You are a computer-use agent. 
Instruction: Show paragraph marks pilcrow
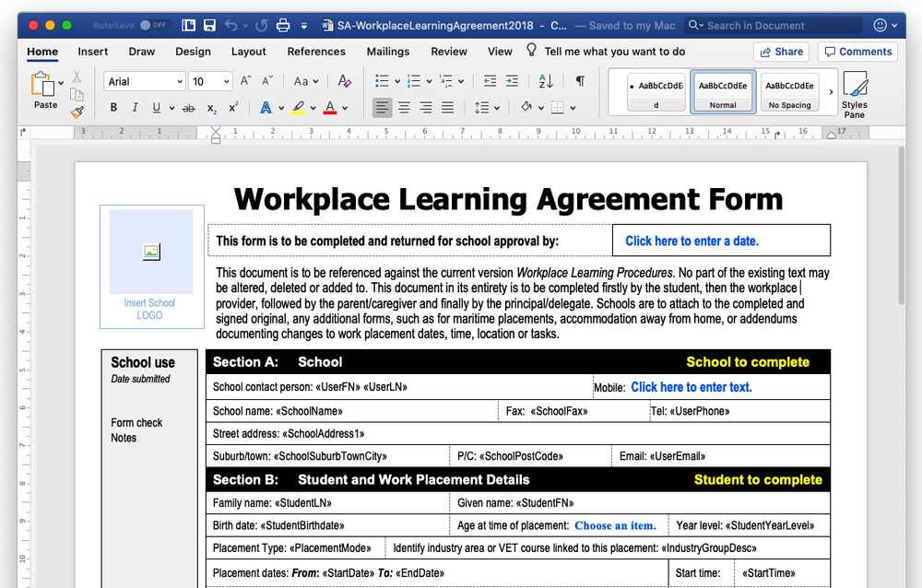click(580, 81)
